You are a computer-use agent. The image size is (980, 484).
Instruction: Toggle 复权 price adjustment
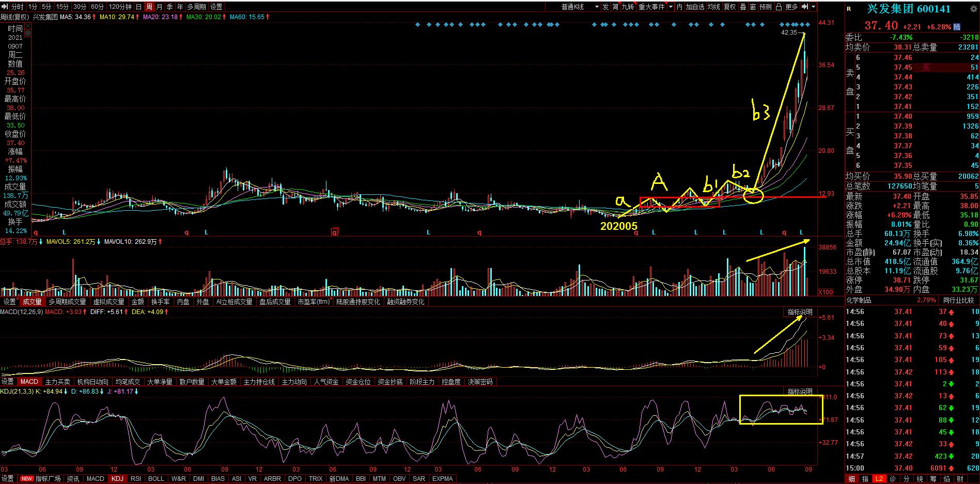[729, 7]
